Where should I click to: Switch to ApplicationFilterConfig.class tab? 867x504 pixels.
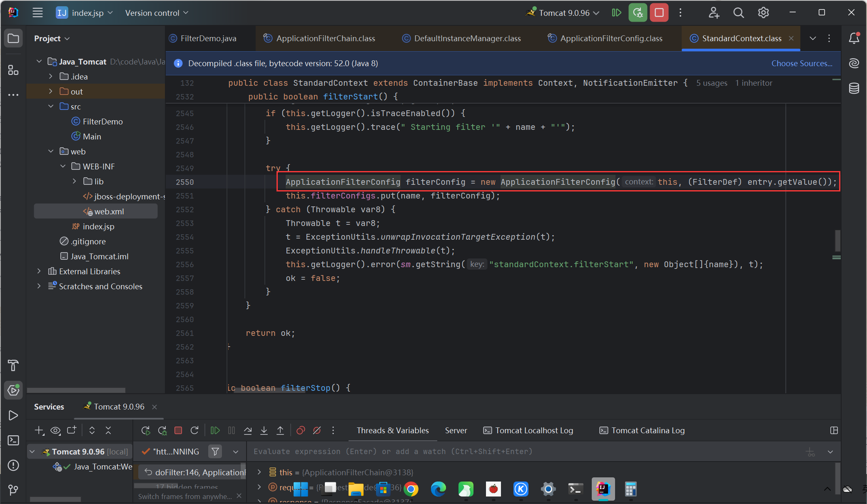605,38
